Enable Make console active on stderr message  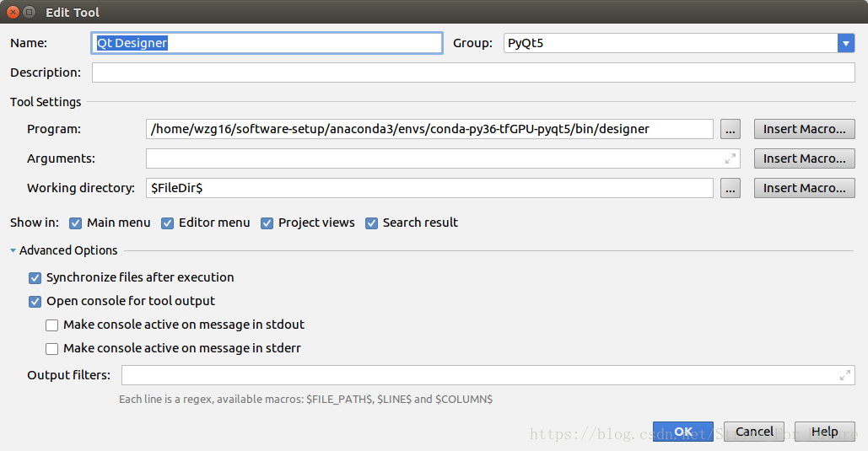click(52, 349)
